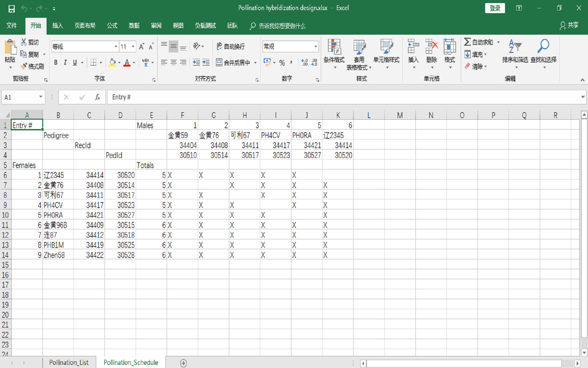Click the Borders icon
Image resolution: width=588 pixels, height=368 pixels.
(x=93, y=63)
